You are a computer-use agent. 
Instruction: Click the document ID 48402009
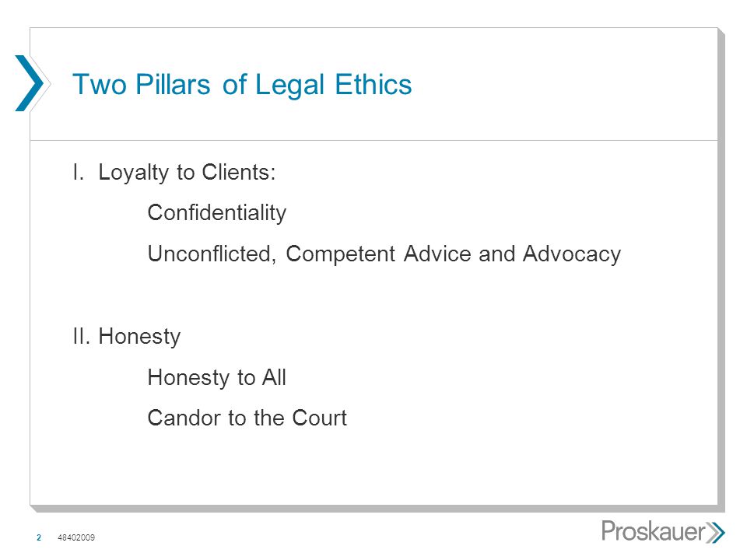coord(76,537)
